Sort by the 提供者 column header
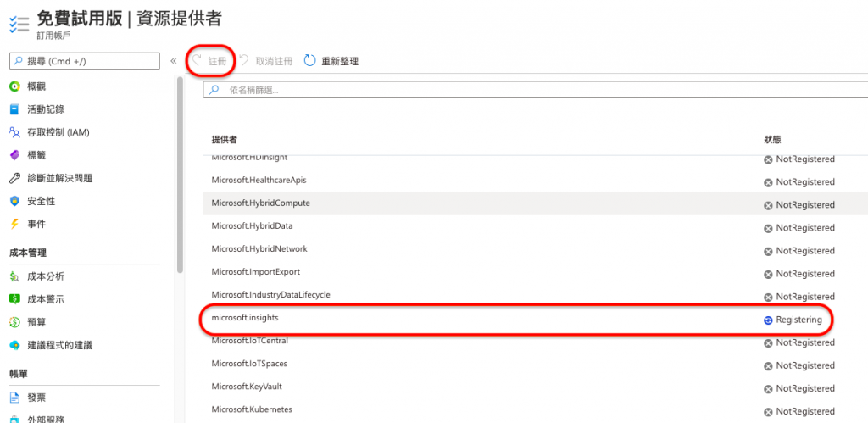Image resolution: width=868 pixels, height=423 pixels. tap(225, 139)
